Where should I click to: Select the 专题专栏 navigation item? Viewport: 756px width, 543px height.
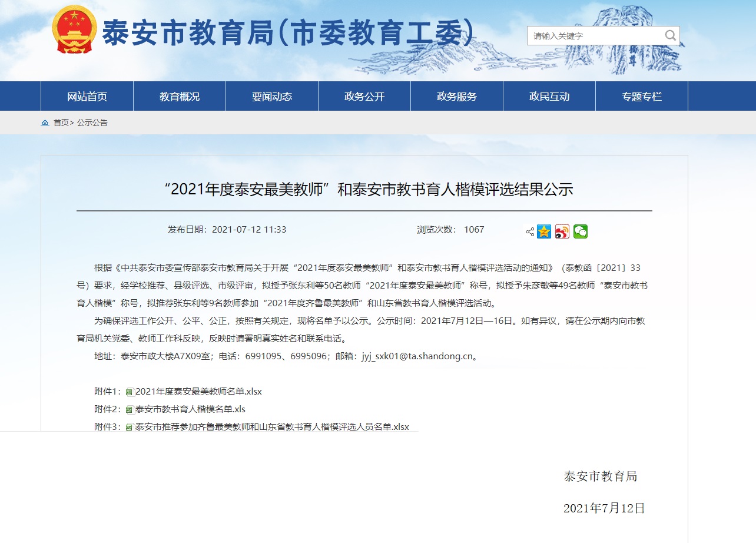point(641,96)
